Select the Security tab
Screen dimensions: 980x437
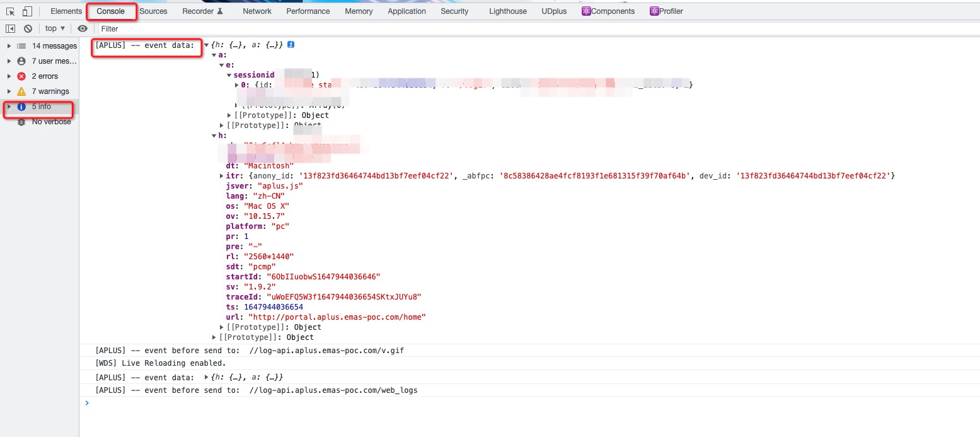454,11
